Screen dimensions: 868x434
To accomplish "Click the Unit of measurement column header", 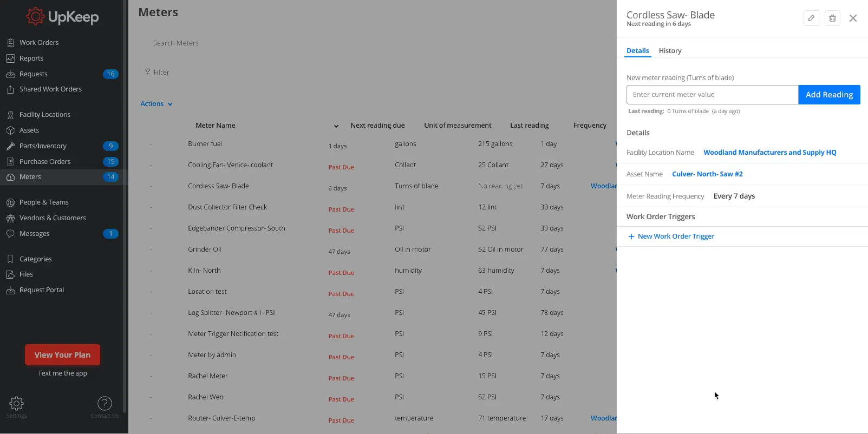I will coord(458,126).
